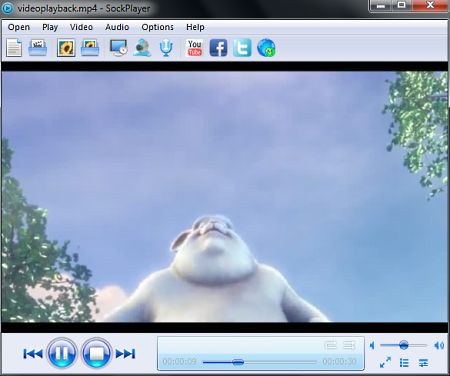Click the Twitter toolbar icon
This screenshot has width=450, height=376.
pos(242,48)
